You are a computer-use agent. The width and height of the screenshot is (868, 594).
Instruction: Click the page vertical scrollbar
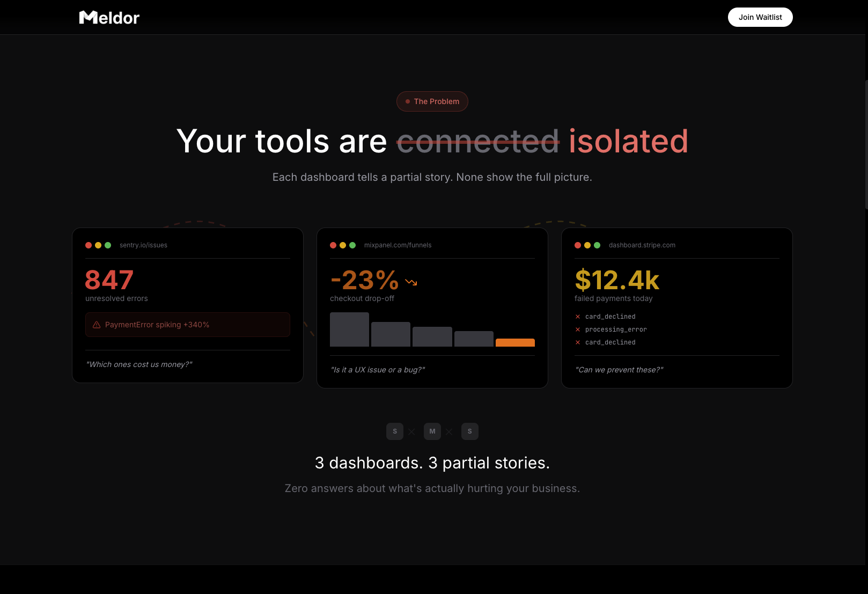point(866,145)
